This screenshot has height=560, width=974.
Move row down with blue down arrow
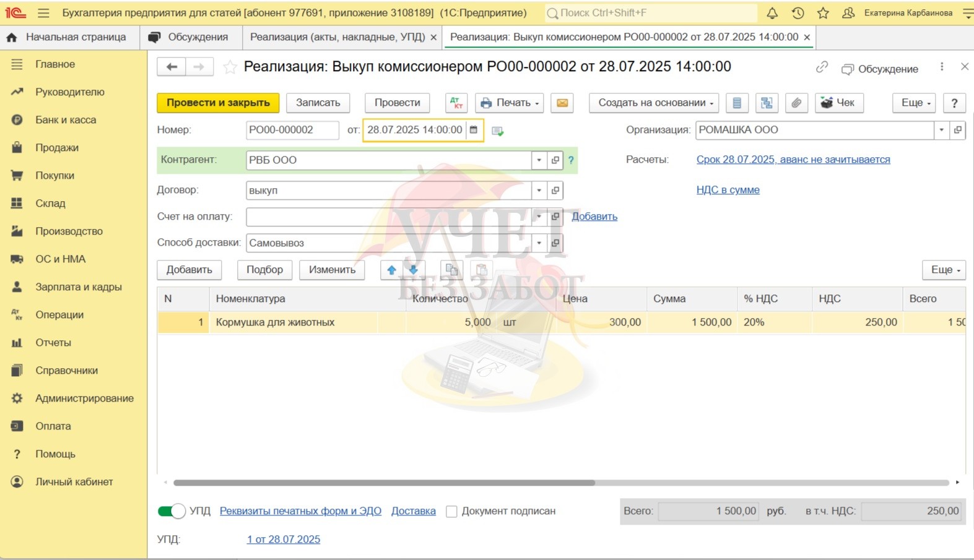(x=413, y=270)
